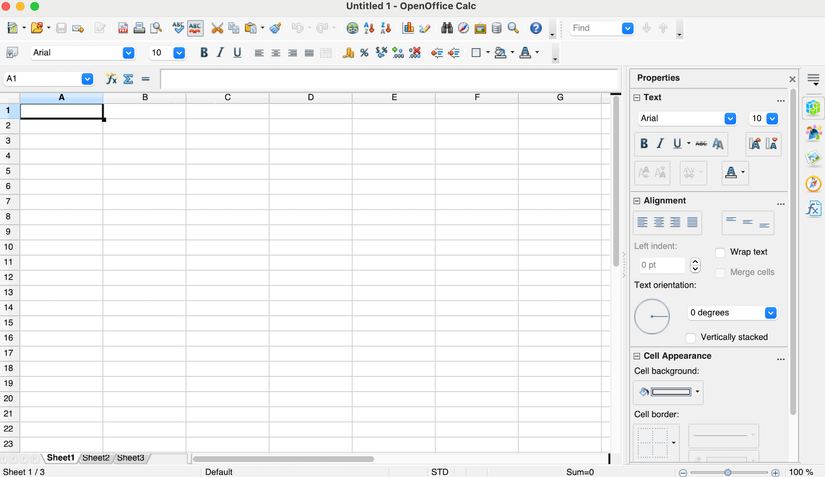The image size is (825, 477).
Task: Apply Currency number format icon
Action: pyautogui.click(x=348, y=53)
